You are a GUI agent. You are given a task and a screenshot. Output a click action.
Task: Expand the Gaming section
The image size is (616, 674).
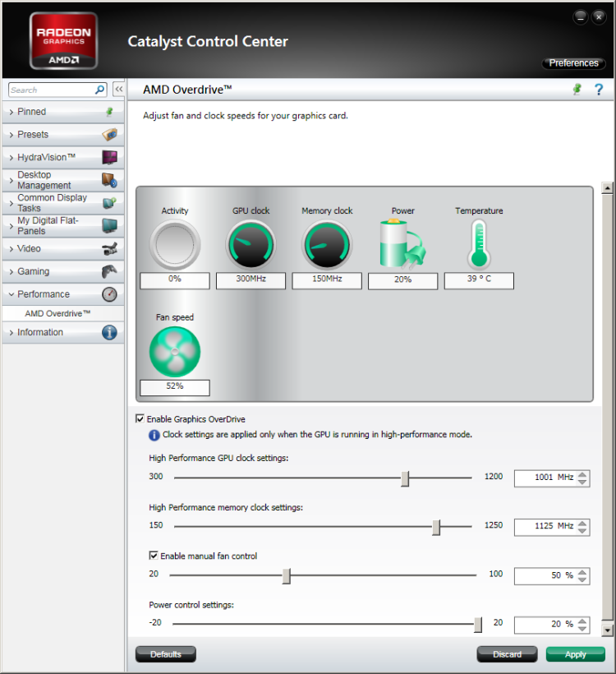coord(62,271)
